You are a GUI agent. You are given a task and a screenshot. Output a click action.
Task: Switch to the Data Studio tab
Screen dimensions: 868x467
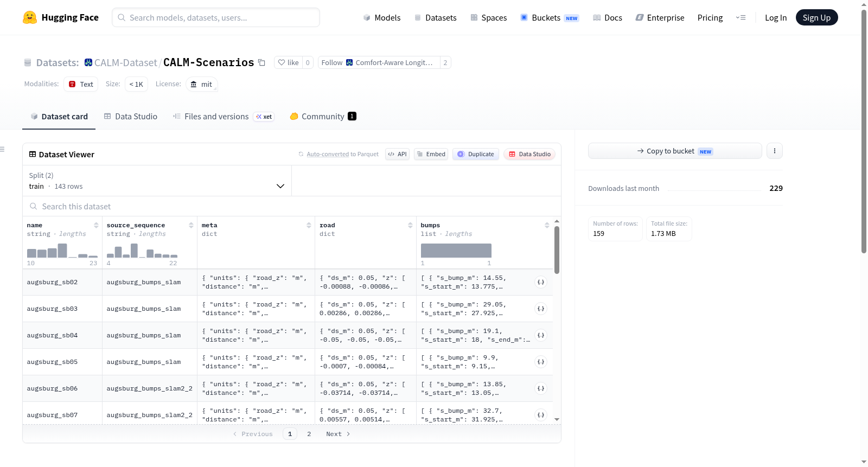click(131, 117)
